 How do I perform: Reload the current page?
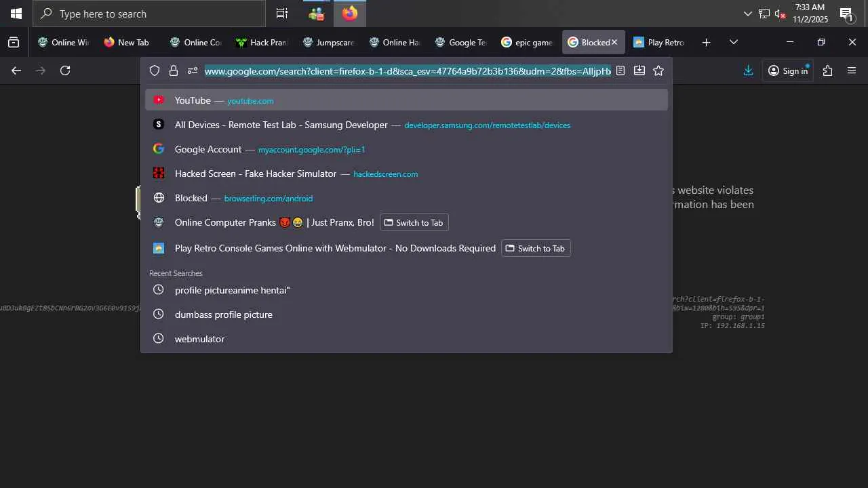pyautogui.click(x=65, y=70)
